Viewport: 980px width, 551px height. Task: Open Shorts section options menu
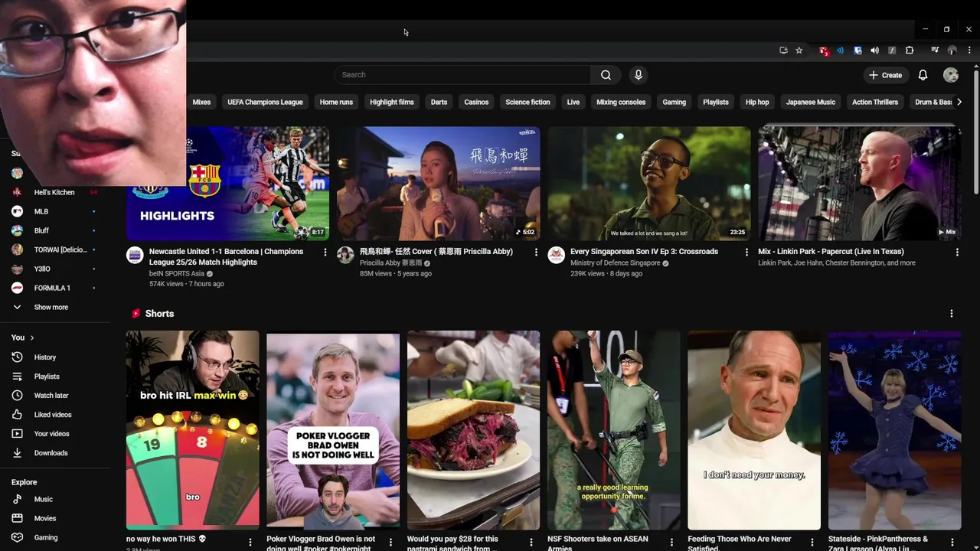[952, 314]
